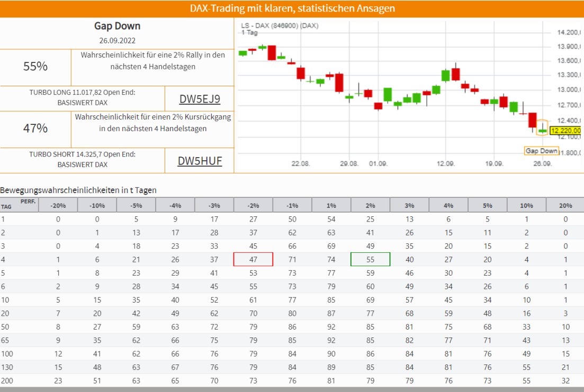Click the Gap Down title heading
The image size is (584, 392).
118,26
